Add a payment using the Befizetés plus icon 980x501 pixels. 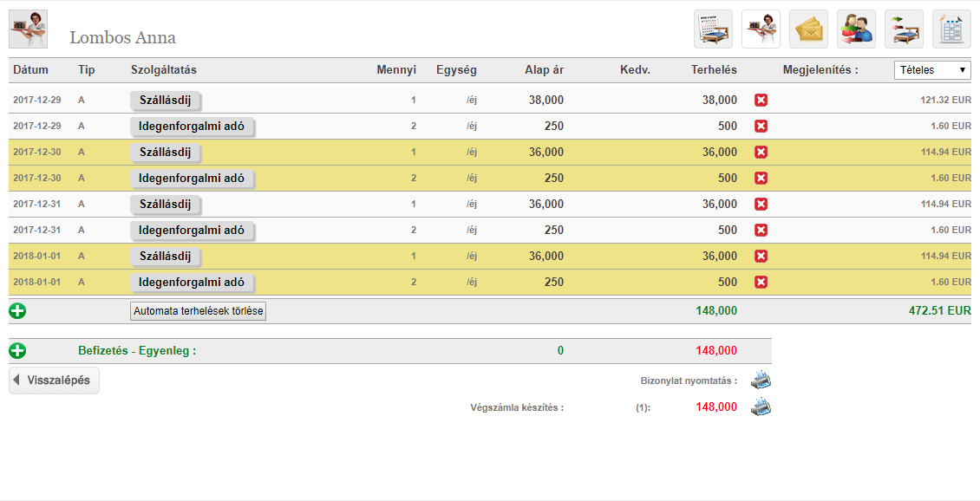(x=17, y=351)
